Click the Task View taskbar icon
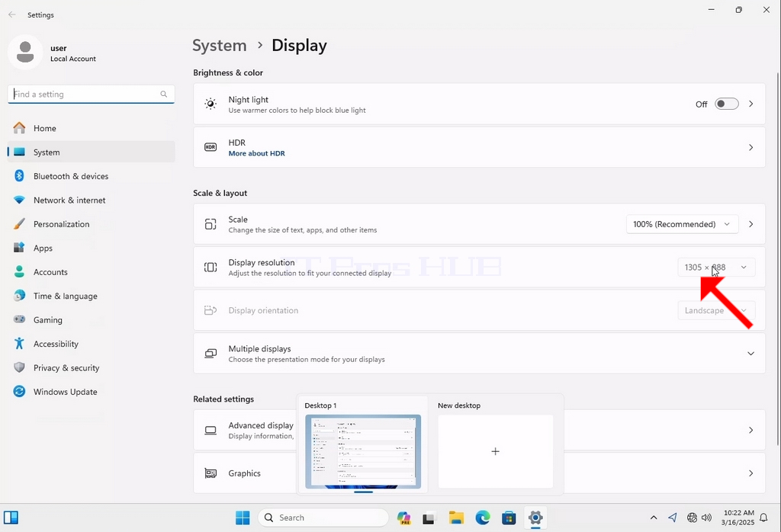 429,518
